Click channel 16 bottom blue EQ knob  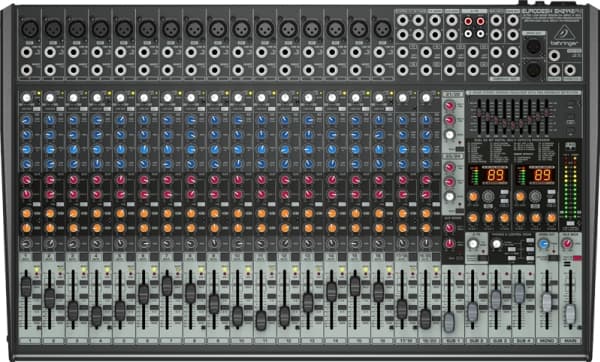[x=379, y=164]
